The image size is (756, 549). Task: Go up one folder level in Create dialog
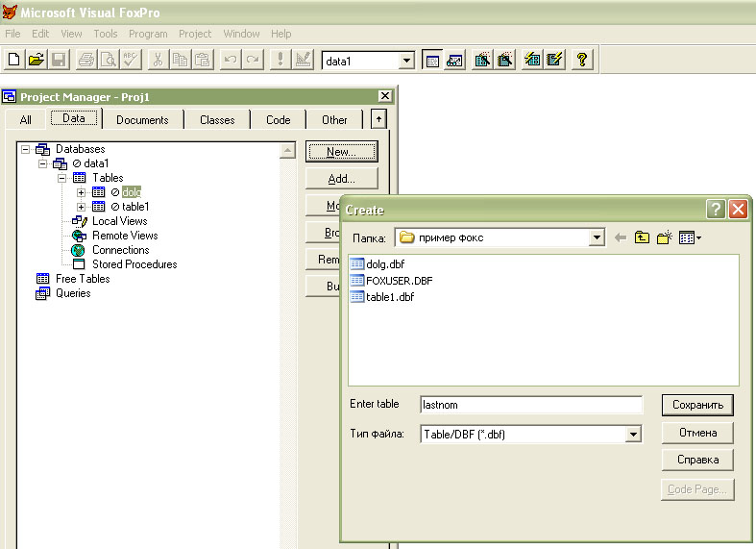point(642,237)
